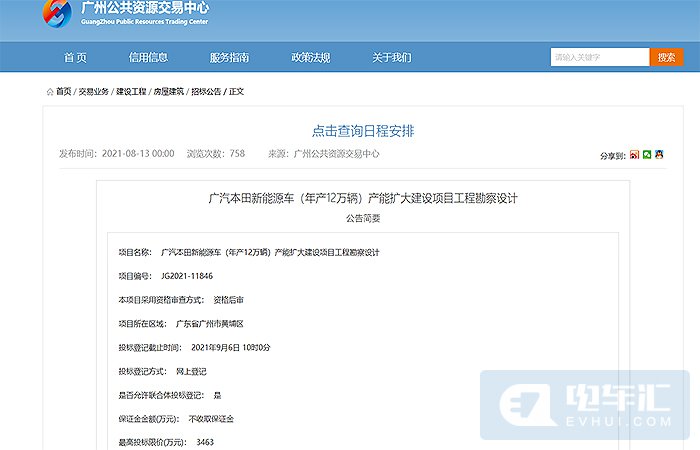Screen dimensions: 700x450
Task: Focus the keyword search input field
Action: pos(600,57)
